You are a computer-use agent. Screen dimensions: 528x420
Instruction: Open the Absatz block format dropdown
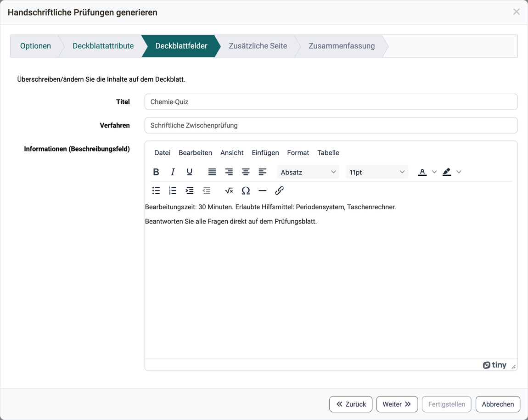[308, 172]
